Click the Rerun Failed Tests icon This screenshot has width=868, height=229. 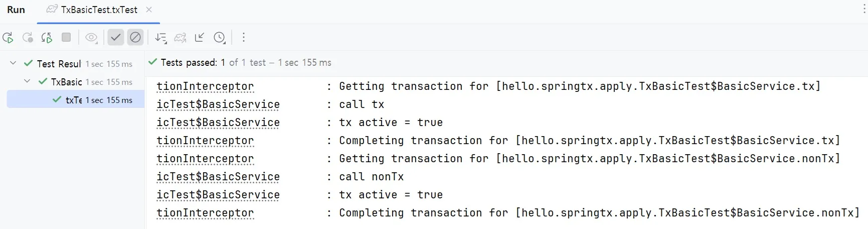pos(28,38)
